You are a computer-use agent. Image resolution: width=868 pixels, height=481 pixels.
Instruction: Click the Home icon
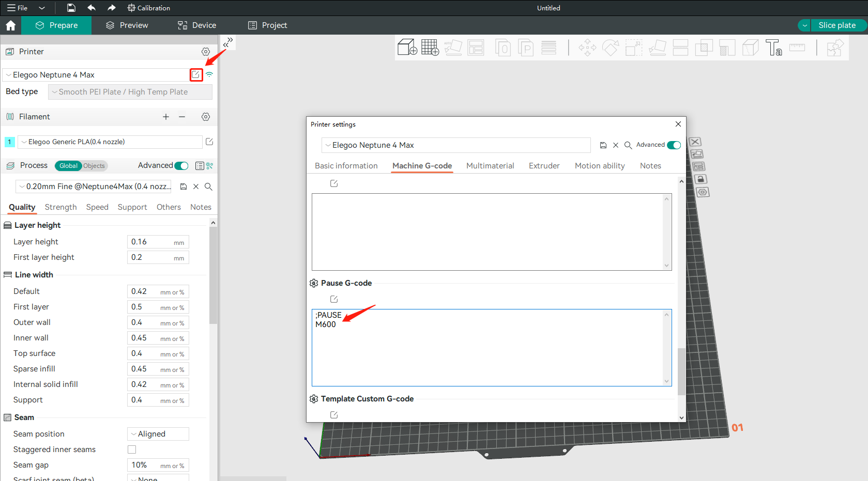(x=10, y=25)
